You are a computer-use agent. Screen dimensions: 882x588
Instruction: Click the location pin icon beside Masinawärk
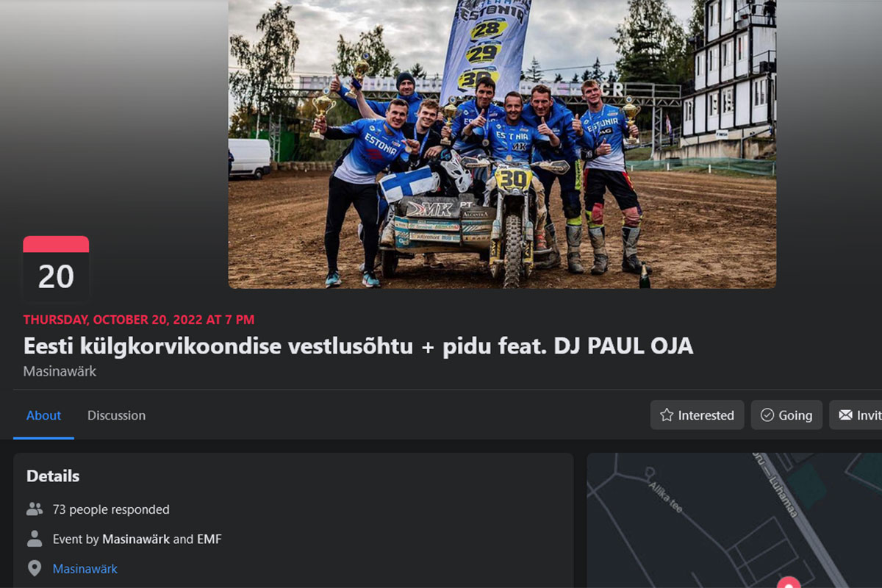click(35, 568)
